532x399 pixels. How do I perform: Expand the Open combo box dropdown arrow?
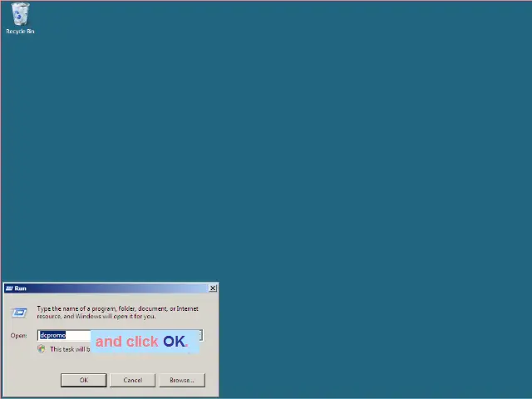201,335
